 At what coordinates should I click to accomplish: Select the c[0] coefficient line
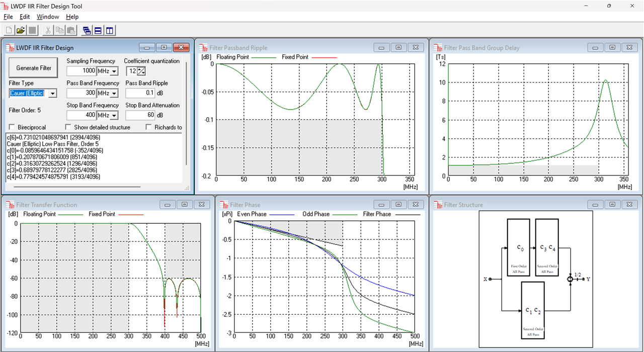tap(55, 150)
